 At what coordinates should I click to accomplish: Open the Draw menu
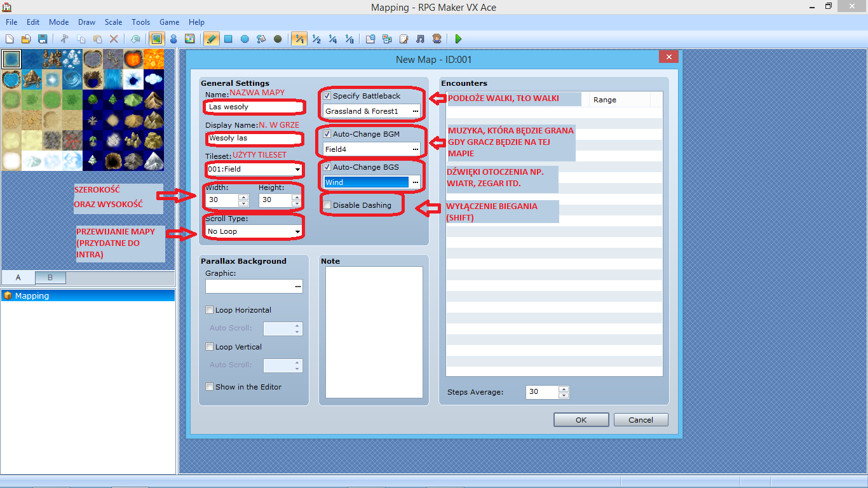[86, 22]
